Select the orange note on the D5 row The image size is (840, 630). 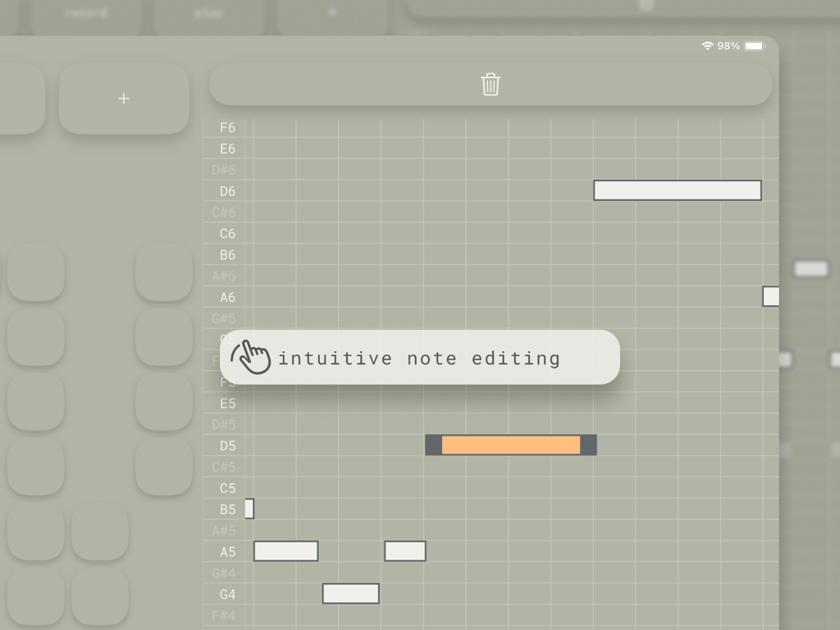(x=510, y=445)
